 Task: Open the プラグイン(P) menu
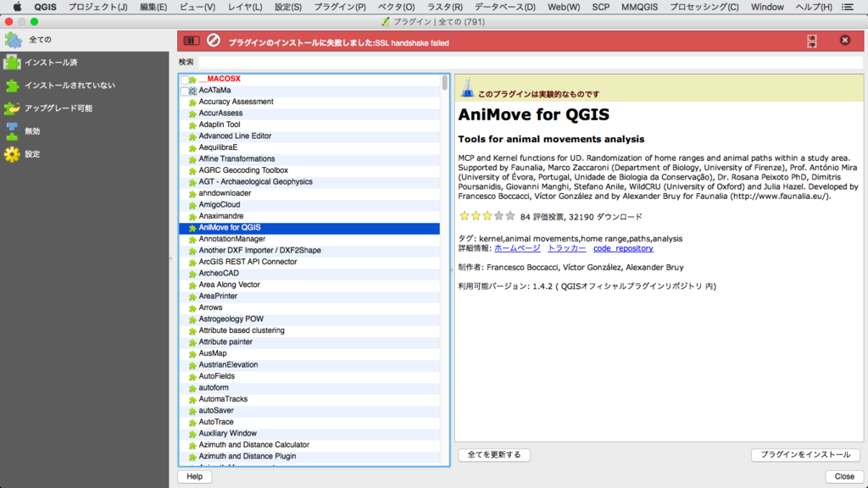click(340, 7)
